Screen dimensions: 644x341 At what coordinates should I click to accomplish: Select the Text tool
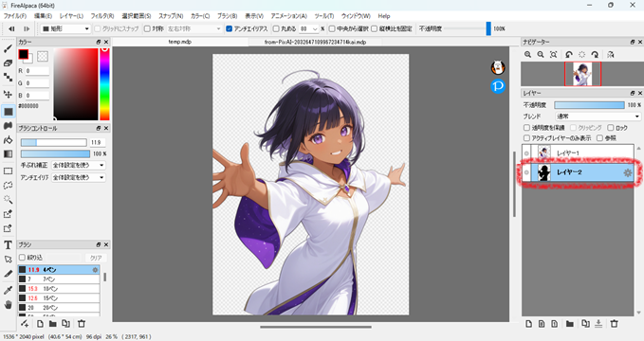click(x=8, y=245)
